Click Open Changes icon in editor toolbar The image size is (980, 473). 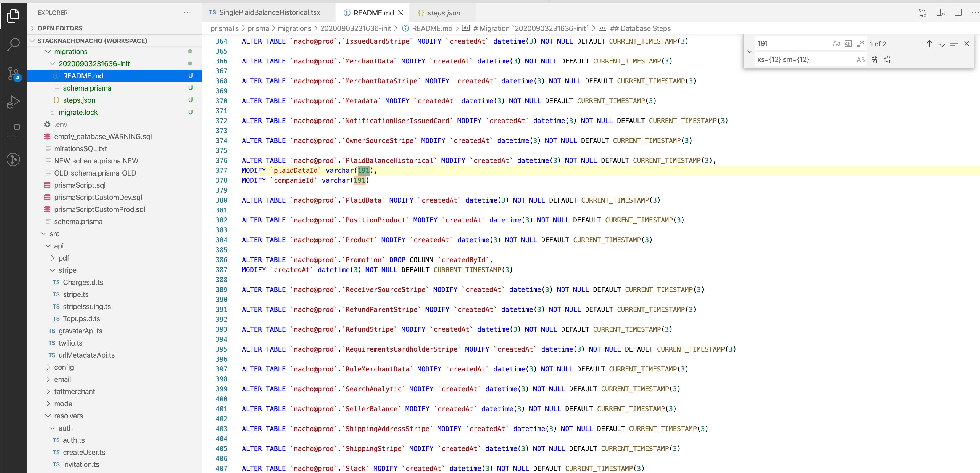pos(922,12)
